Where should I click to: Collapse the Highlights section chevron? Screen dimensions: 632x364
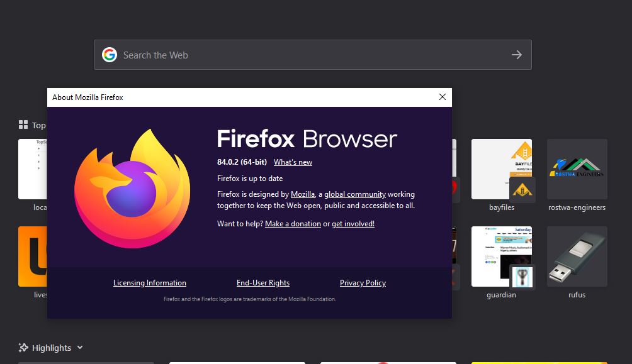click(80, 348)
